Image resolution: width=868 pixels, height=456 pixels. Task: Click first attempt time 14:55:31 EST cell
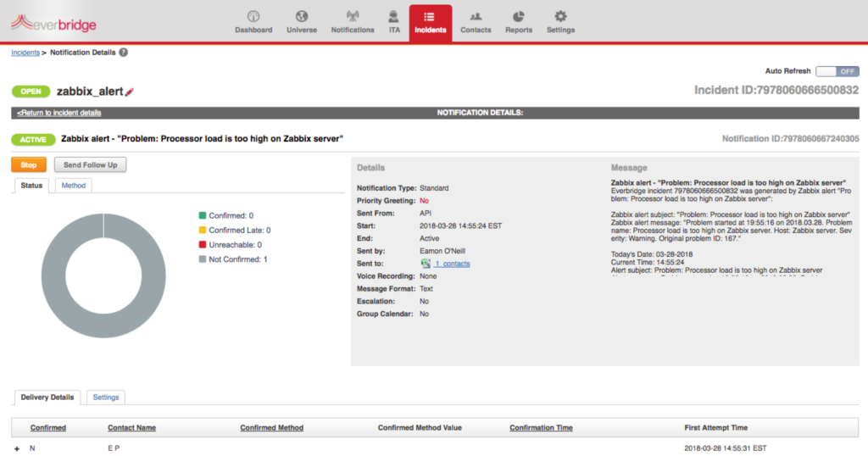726,448
